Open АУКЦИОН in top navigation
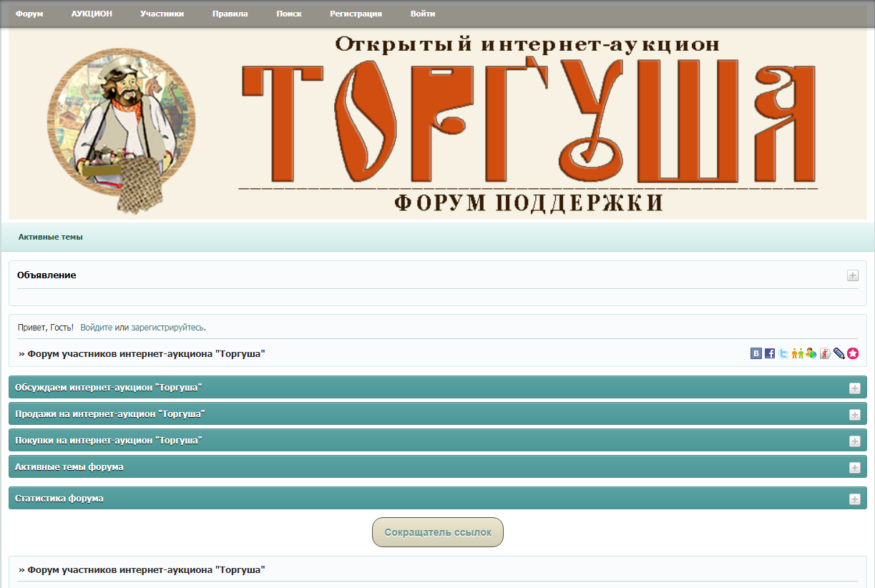Image resolution: width=875 pixels, height=588 pixels. [92, 14]
